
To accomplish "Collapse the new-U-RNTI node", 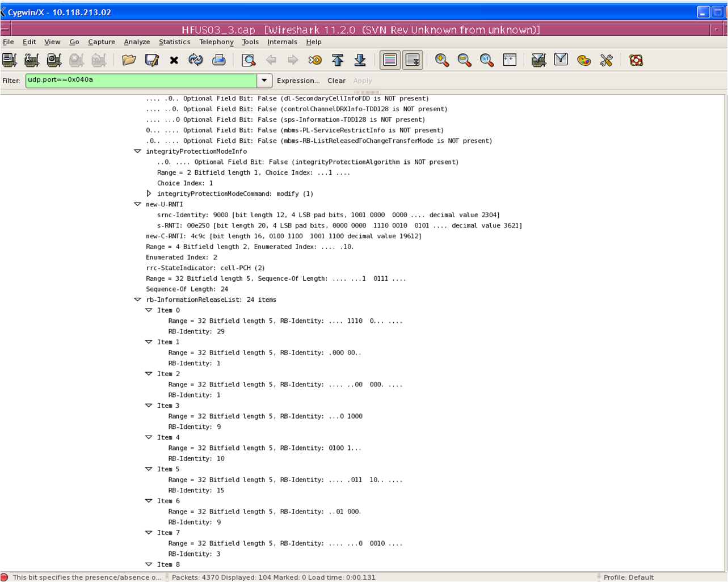I will point(137,204).
